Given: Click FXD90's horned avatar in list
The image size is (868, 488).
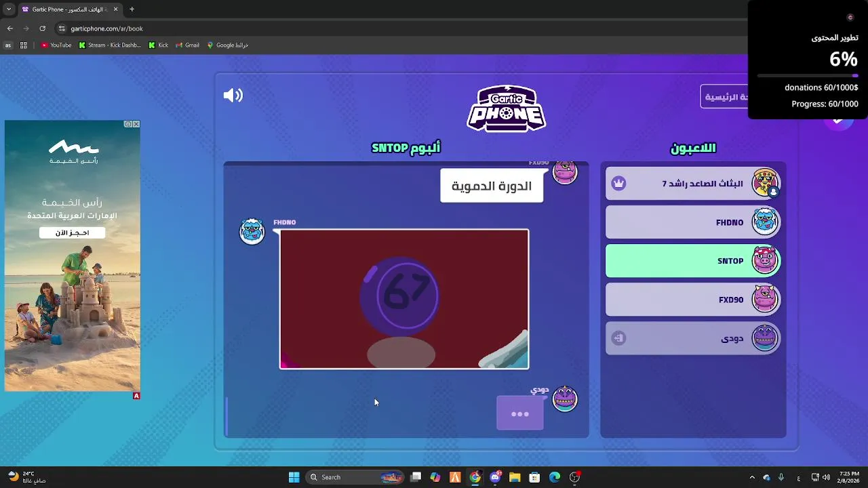Looking at the screenshot, I should click(x=766, y=299).
